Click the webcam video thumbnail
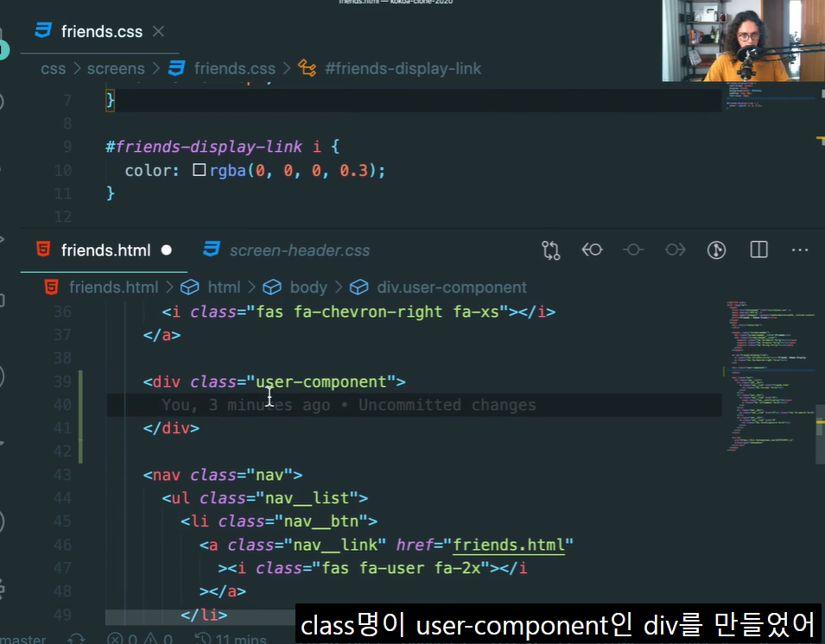Image resolution: width=825 pixels, height=644 pixels. tap(743, 41)
